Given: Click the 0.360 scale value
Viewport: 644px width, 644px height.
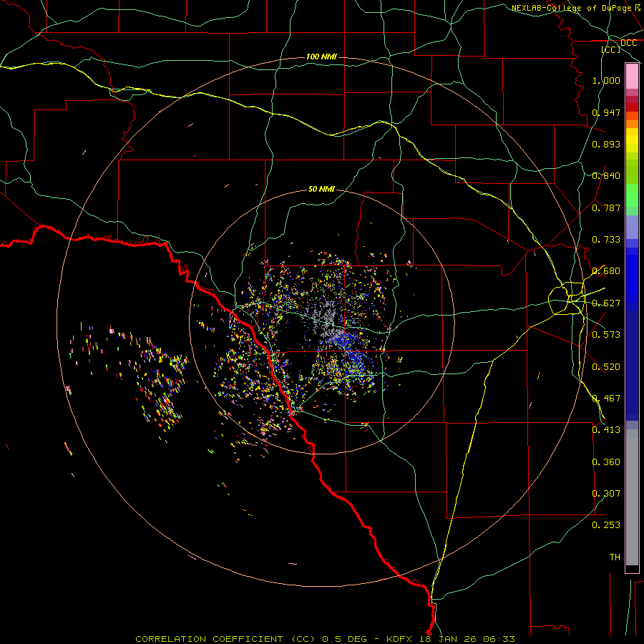Looking at the screenshot, I should pyautogui.click(x=606, y=462).
